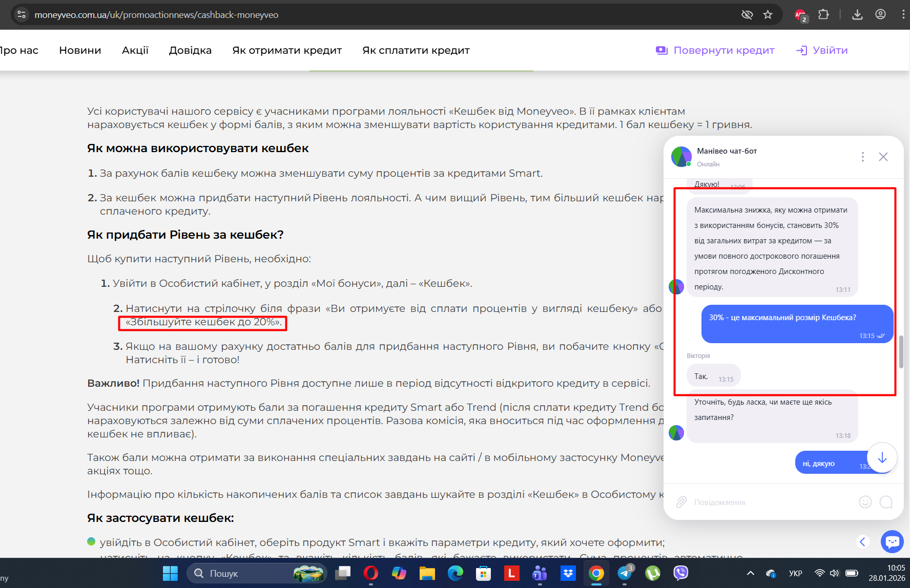910x588 pixels.
Task: Open OneDrive tray icon
Action: [x=771, y=573]
